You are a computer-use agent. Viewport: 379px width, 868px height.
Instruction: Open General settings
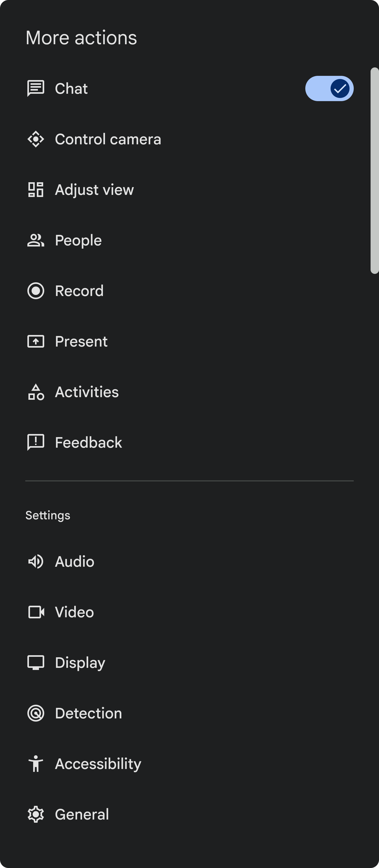click(82, 815)
